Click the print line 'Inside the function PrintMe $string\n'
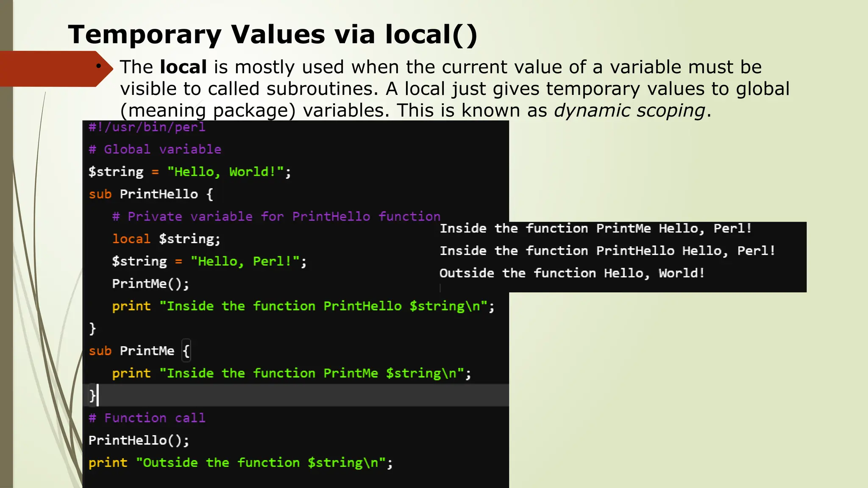Screen dimensions: 868x488 [x=292, y=373]
